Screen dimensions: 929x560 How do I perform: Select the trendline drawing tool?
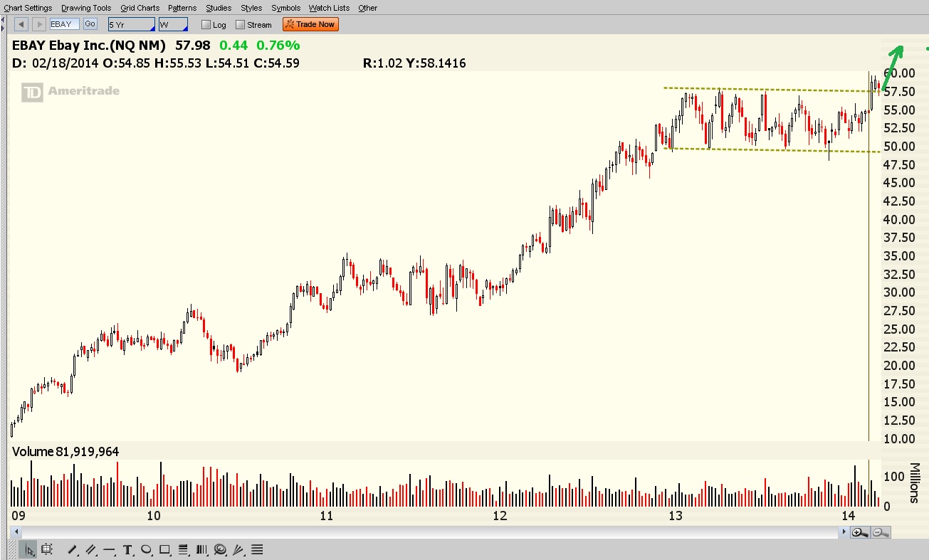point(72,549)
